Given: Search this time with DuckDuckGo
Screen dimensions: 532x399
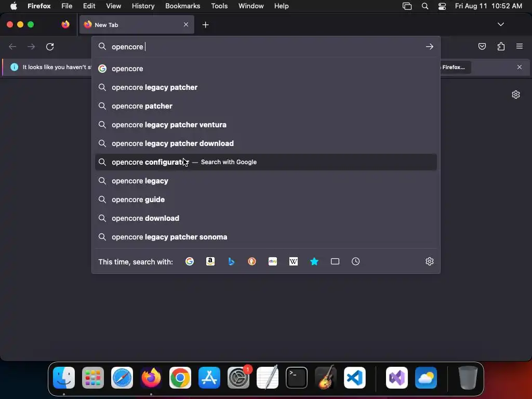Looking at the screenshot, I should (x=252, y=261).
